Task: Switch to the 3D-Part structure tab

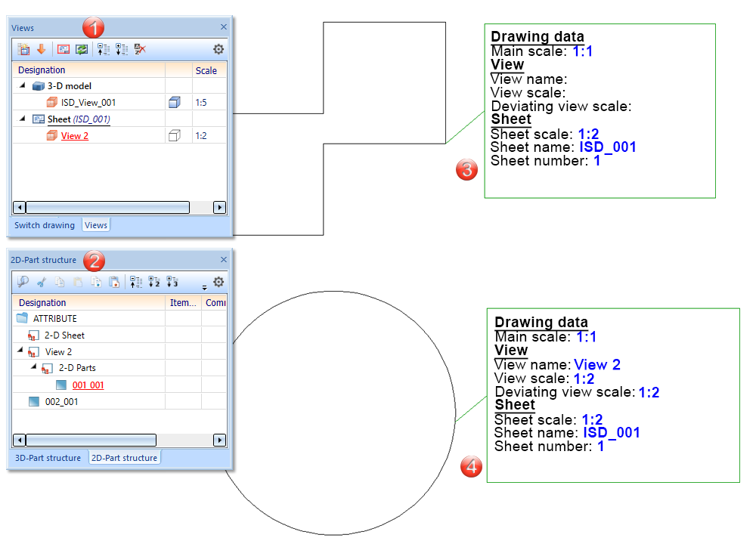Action: click(48, 458)
